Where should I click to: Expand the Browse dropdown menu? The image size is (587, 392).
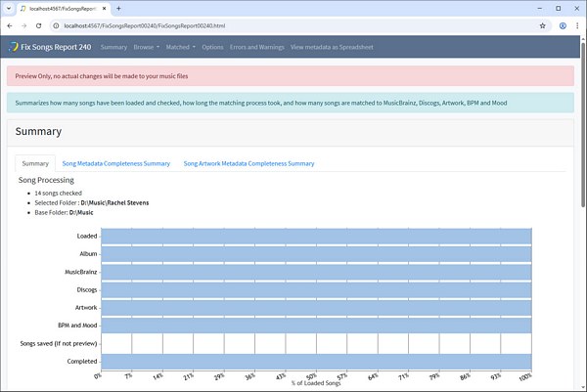click(146, 47)
